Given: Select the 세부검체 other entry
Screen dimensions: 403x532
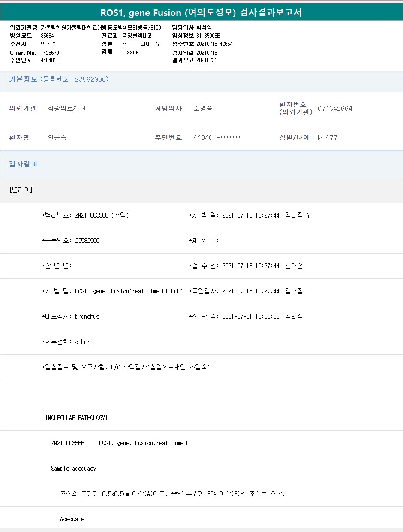Looking at the screenshot, I should [x=82, y=342].
